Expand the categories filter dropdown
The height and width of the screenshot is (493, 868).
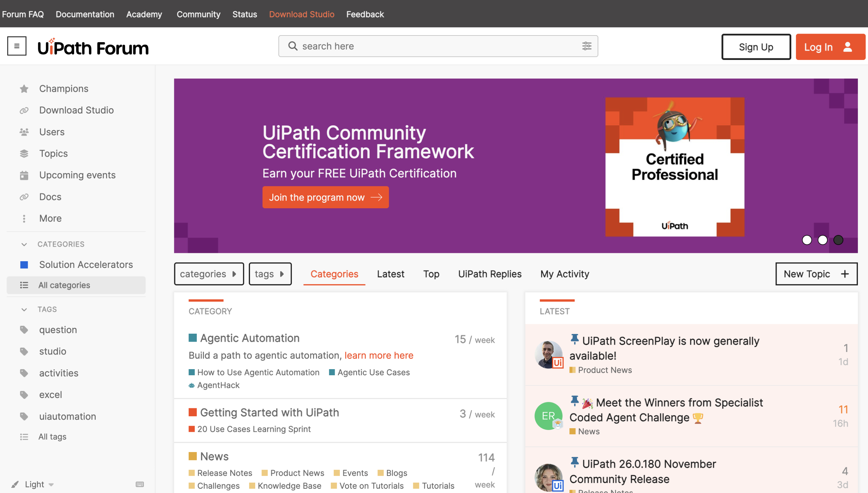tap(208, 274)
